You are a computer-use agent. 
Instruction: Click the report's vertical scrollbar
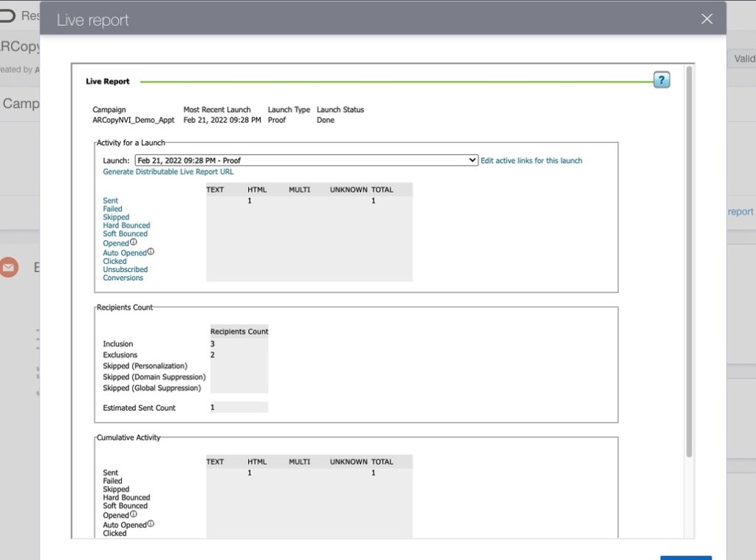689,262
